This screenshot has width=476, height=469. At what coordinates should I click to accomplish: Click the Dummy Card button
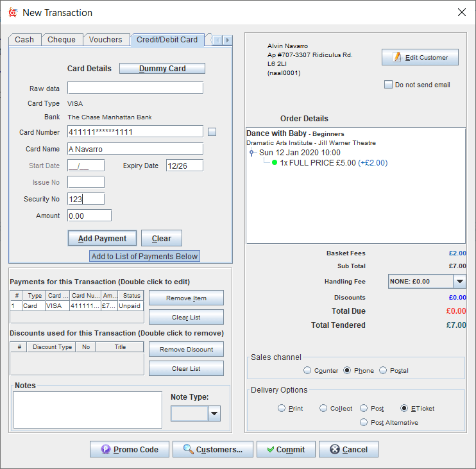click(162, 69)
